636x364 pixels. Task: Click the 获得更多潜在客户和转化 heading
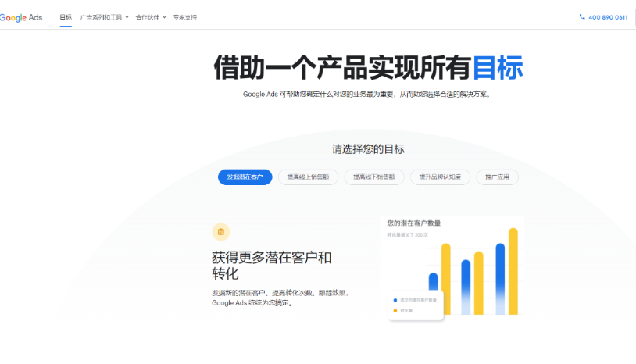click(272, 266)
